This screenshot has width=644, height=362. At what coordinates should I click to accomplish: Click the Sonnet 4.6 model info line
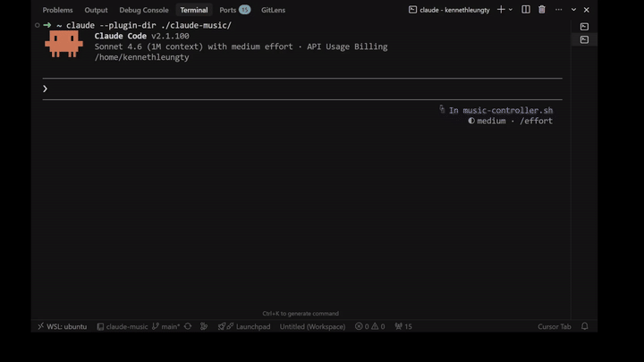[241, 46]
